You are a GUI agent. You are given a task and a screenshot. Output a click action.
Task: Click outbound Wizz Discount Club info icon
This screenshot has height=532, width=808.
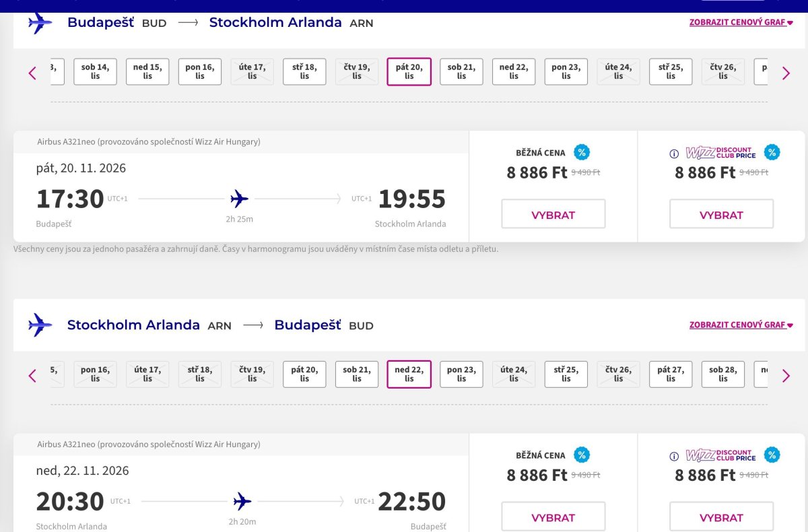(674, 154)
